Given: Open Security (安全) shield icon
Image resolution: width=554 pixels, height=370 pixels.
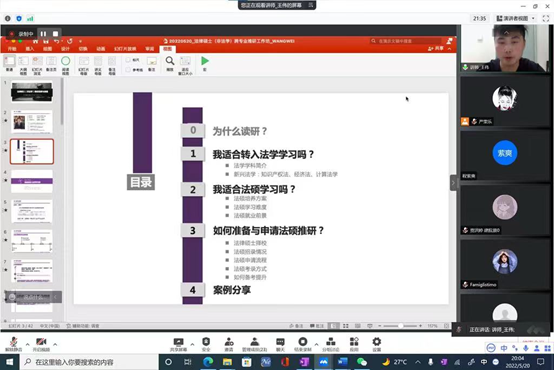Looking at the screenshot, I should click(206, 345).
